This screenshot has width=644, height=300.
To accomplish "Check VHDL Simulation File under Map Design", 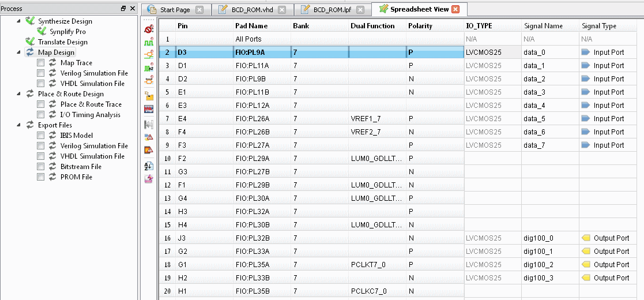I will [40, 84].
